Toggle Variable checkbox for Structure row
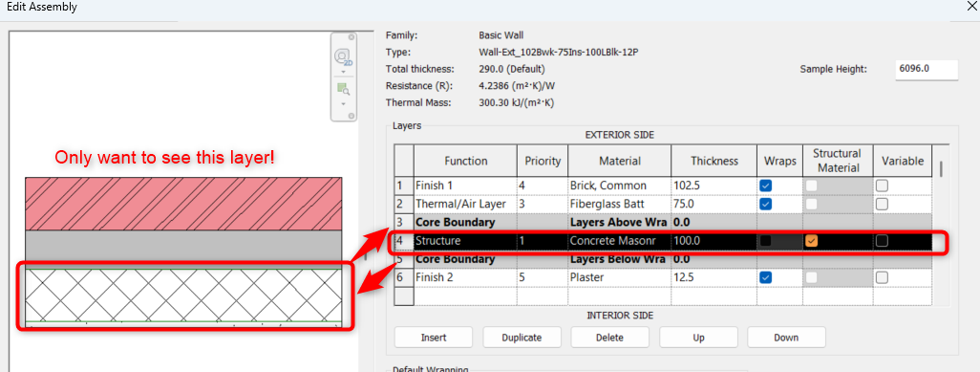 882,241
